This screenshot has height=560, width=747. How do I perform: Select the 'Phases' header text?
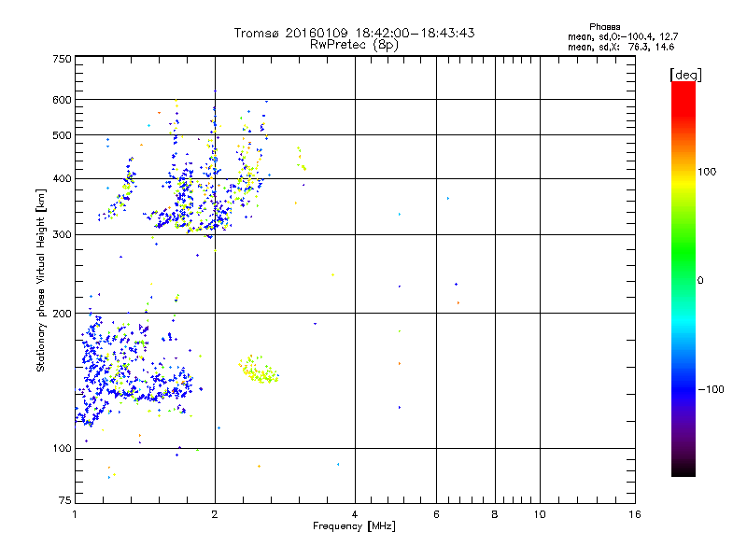(x=604, y=27)
